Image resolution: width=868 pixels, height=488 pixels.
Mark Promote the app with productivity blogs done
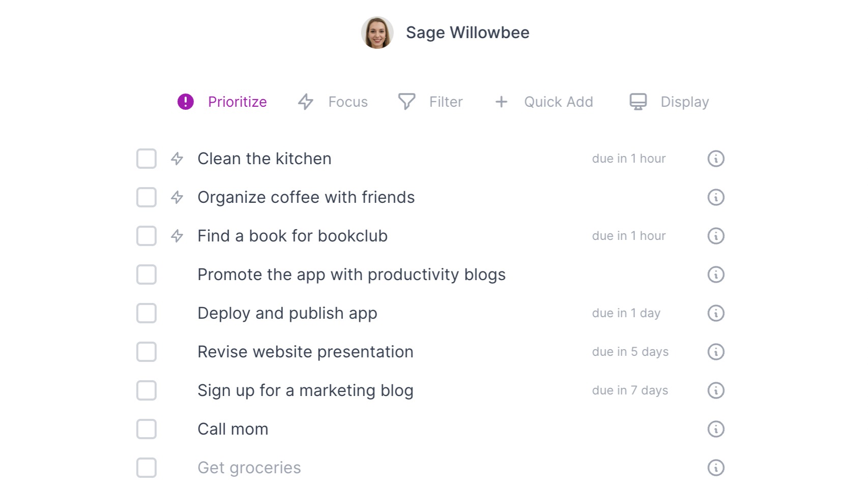click(x=147, y=274)
